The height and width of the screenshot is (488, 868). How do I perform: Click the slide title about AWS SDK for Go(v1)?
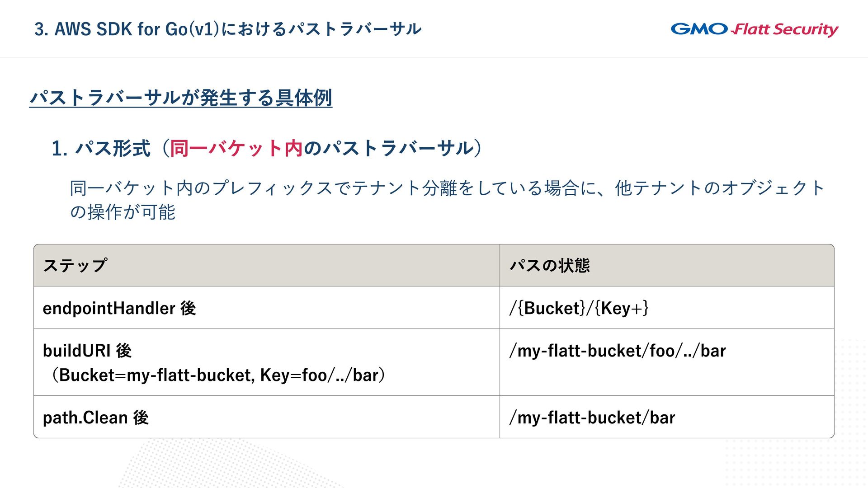228,29
